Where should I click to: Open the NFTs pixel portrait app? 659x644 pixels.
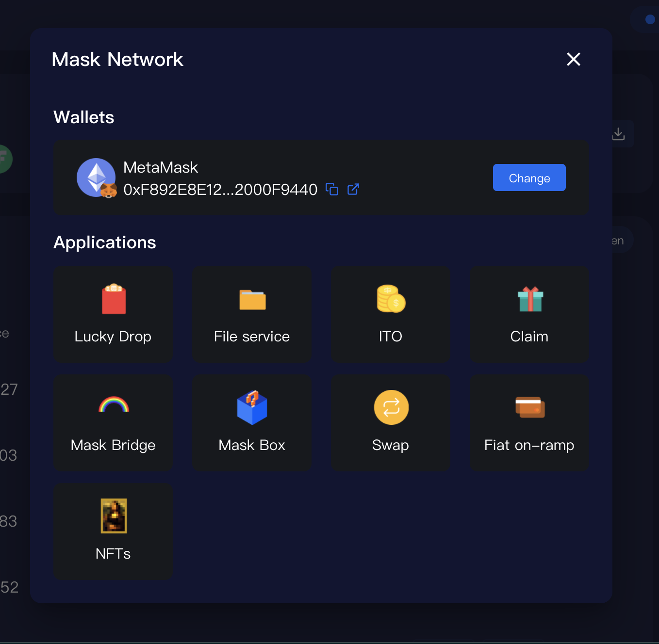click(113, 531)
